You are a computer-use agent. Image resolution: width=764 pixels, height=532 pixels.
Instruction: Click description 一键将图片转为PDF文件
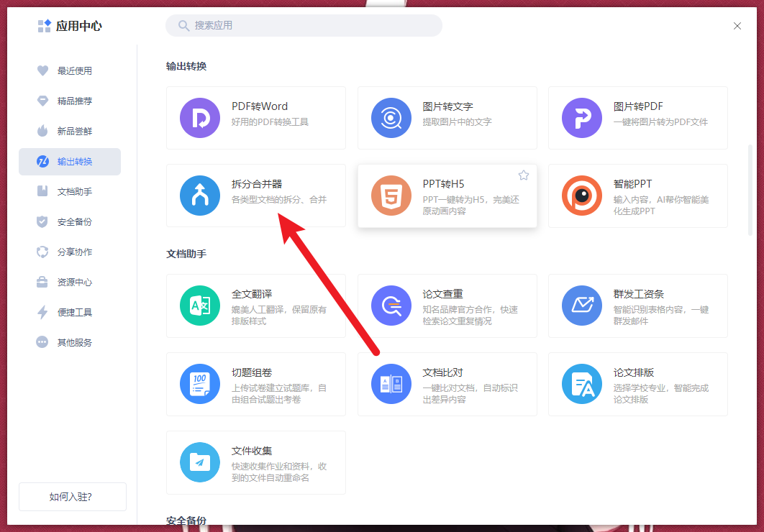[660, 121]
